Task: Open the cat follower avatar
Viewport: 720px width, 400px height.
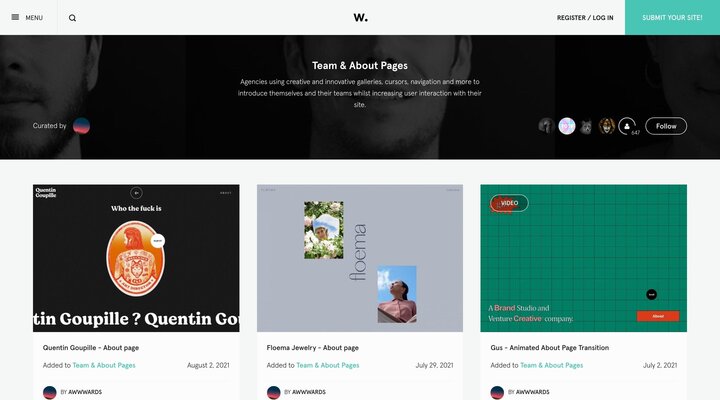Action: pos(586,126)
